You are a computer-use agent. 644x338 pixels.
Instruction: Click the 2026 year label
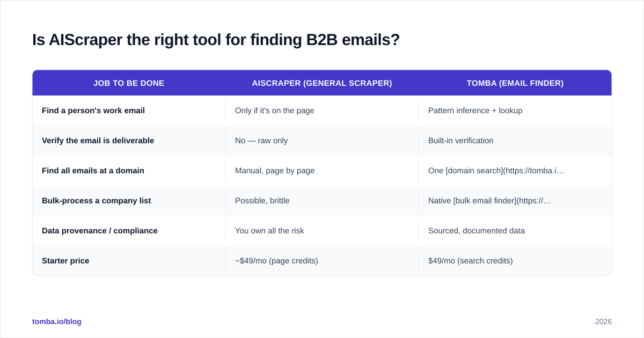point(603,321)
